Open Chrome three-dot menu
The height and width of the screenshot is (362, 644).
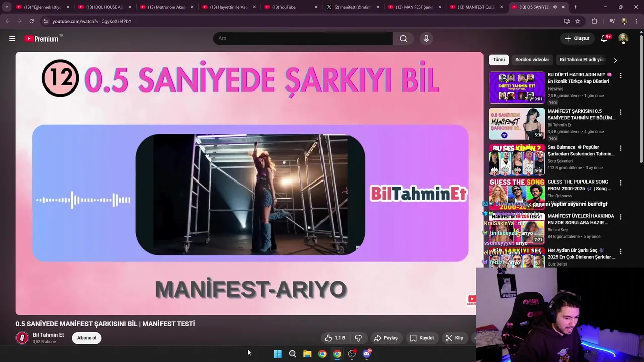(636, 21)
